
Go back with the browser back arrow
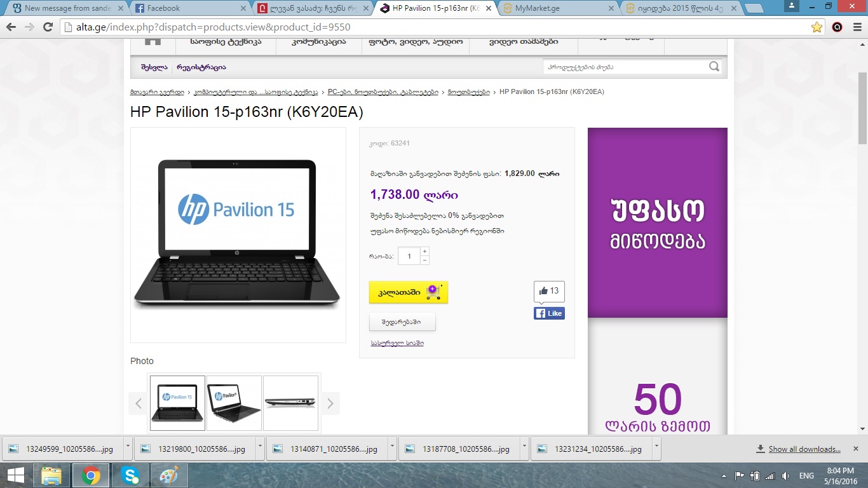click(x=11, y=27)
